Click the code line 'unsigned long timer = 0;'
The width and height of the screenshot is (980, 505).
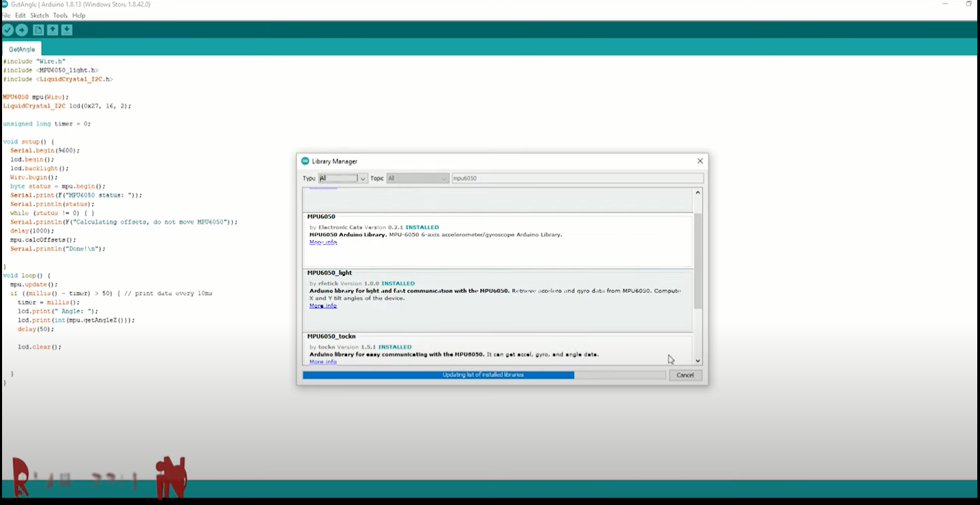point(47,124)
